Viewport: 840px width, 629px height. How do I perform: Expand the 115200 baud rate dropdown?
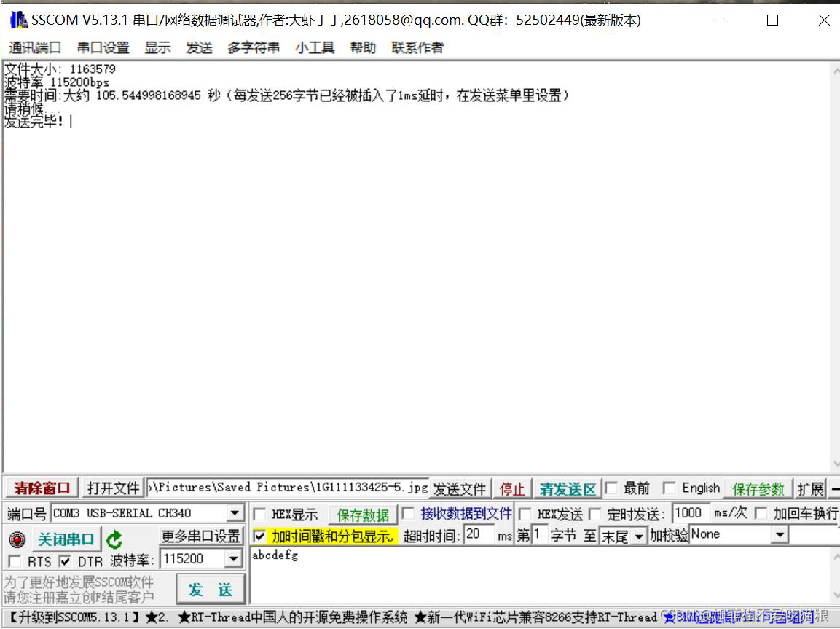233,559
